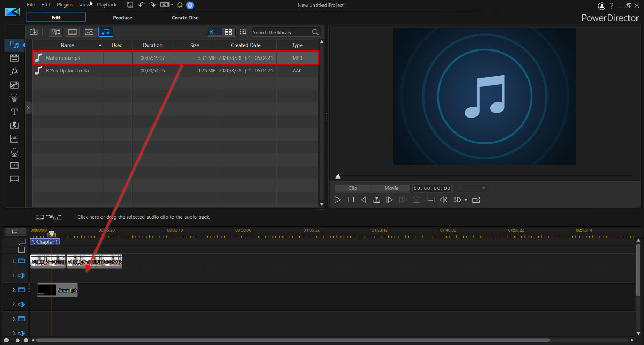Viewport: 644px width, 345px height.
Task: Switch library to icon grid view
Action: (x=228, y=32)
